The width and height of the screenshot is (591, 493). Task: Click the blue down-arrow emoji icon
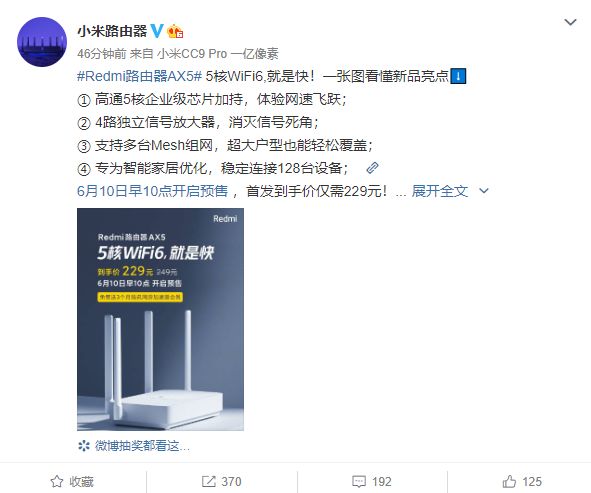pos(458,76)
